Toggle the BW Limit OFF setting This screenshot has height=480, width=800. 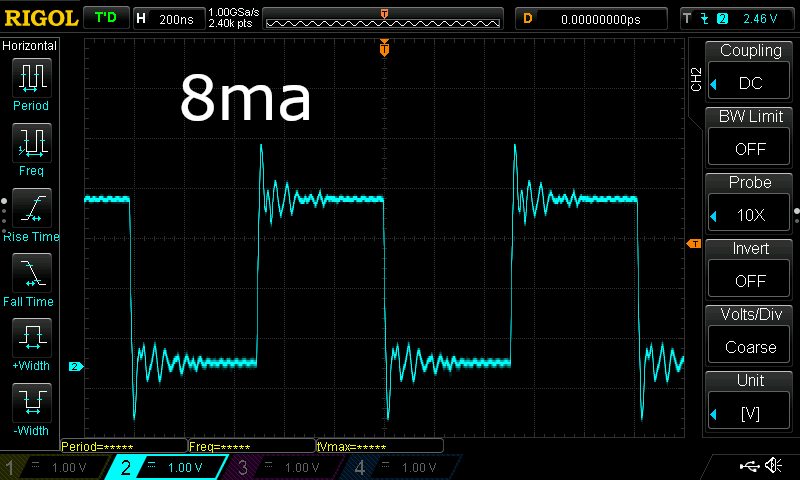tap(751, 148)
